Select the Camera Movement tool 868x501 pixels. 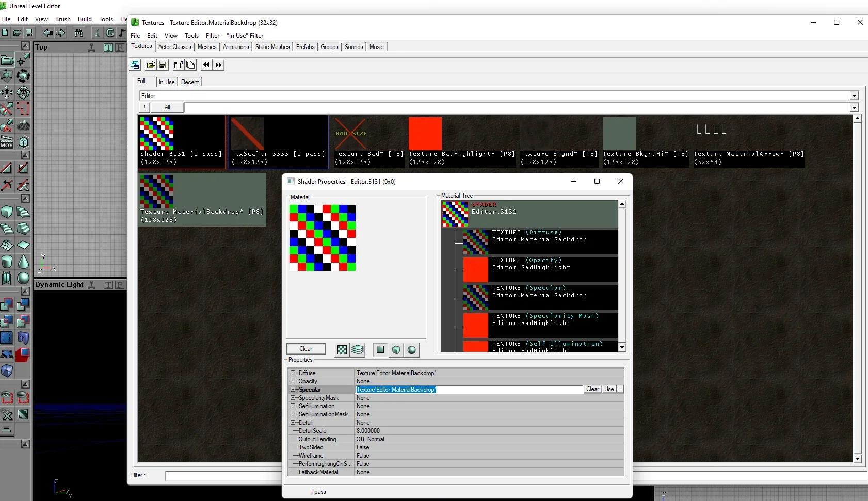click(x=7, y=60)
